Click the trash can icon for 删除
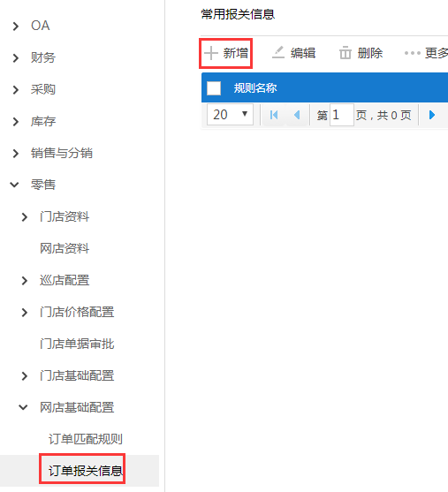 click(345, 53)
